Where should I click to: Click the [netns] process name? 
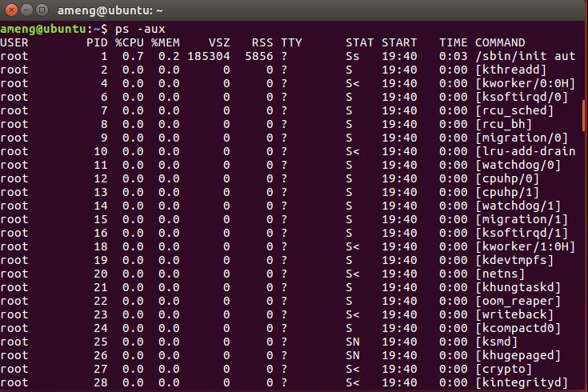(500, 274)
